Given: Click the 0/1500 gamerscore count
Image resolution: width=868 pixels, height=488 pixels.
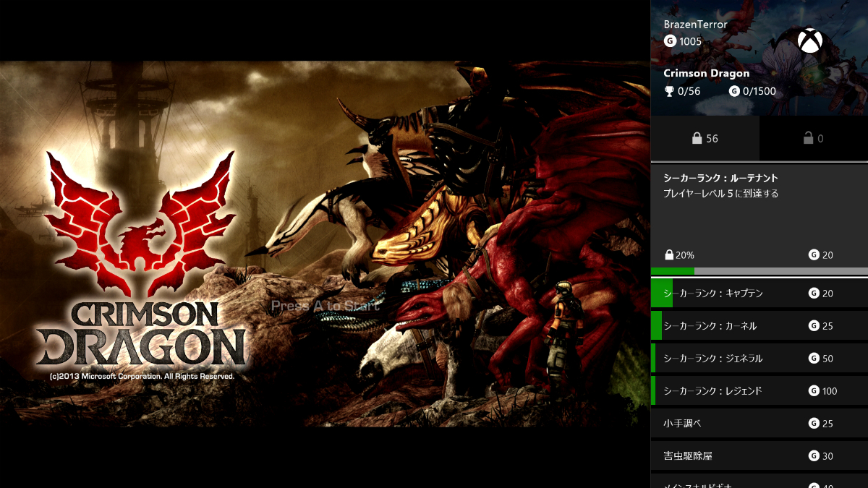Looking at the screenshot, I should pyautogui.click(x=759, y=91).
